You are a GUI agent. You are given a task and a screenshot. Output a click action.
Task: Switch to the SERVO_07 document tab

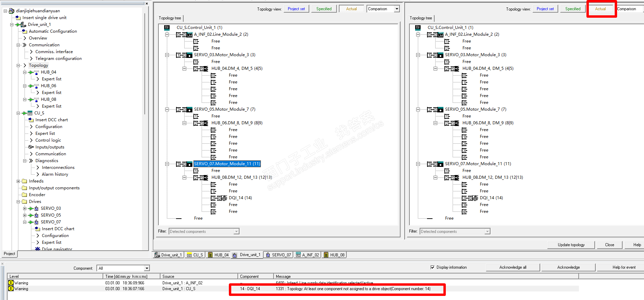click(x=279, y=255)
